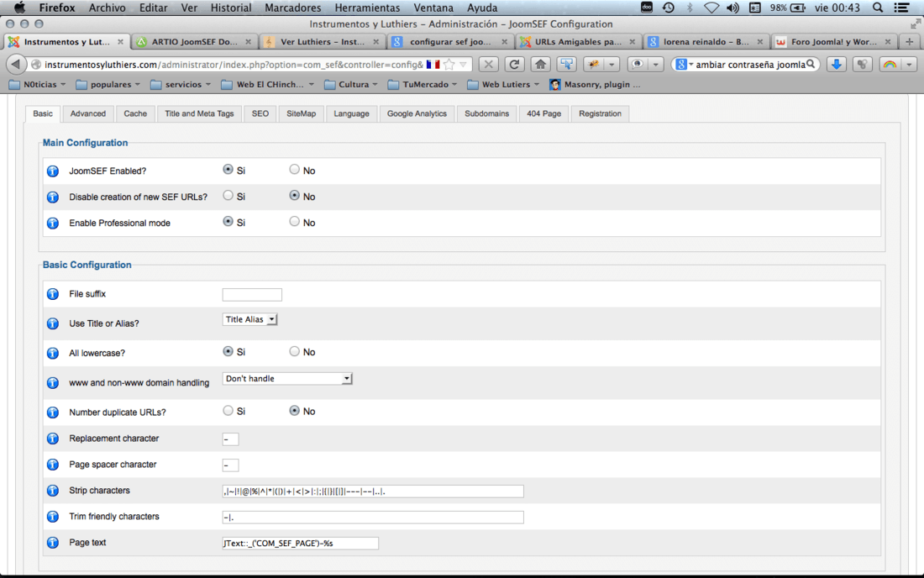Click the rainbow toolbar icon

(890, 64)
